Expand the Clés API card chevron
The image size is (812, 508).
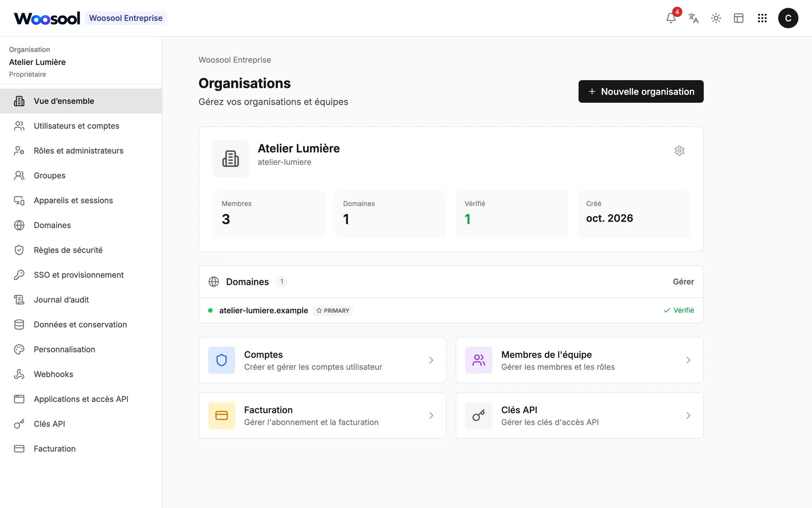[688, 415]
